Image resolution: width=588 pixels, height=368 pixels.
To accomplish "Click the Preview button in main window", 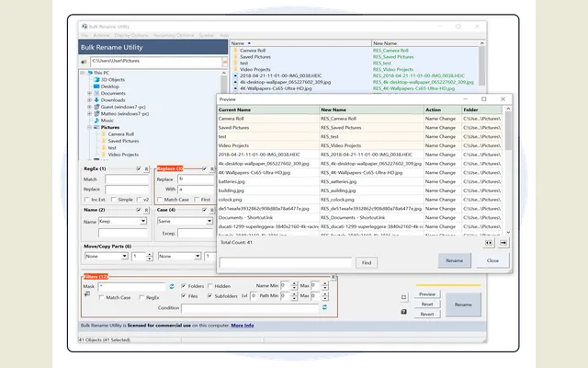I will coord(427,294).
